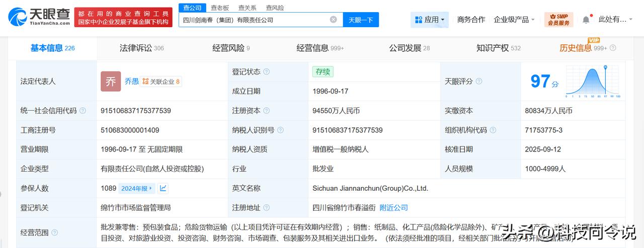The image size is (644, 248).
Task: Click the 天眼查 logo
Action: [x=39, y=17]
